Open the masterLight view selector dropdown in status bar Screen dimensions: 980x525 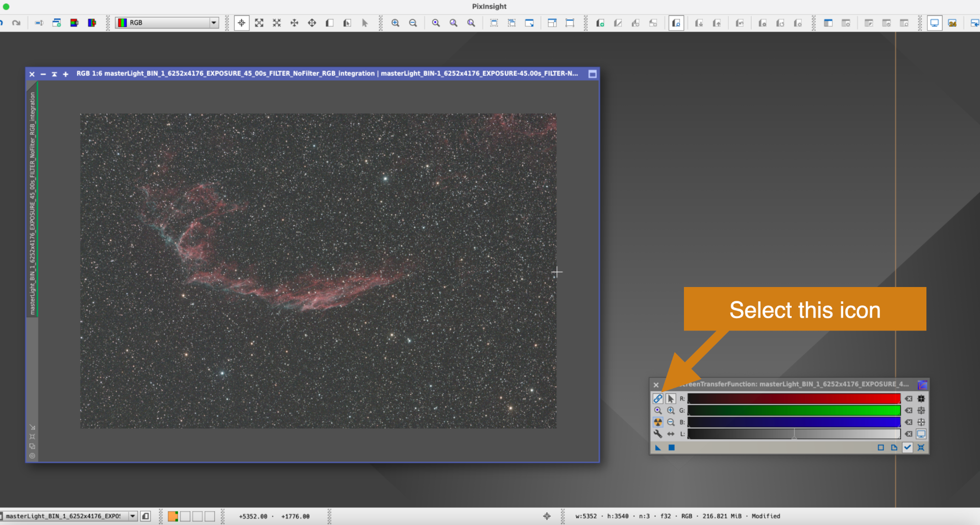[133, 516]
